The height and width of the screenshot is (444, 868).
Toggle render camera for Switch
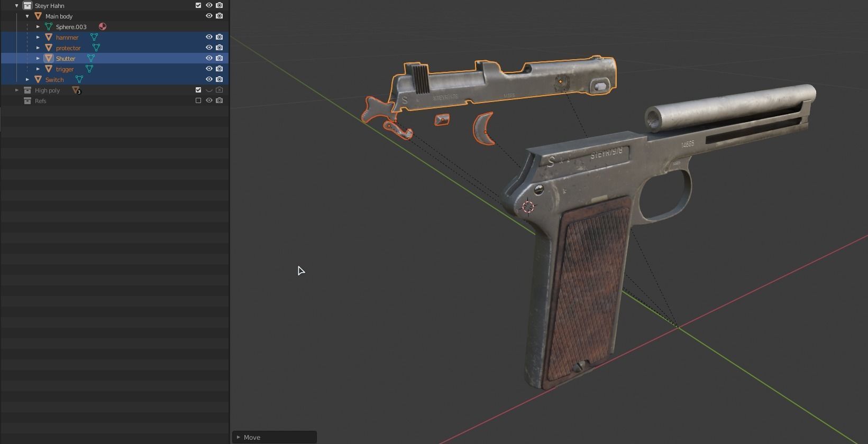coord(220,79)
